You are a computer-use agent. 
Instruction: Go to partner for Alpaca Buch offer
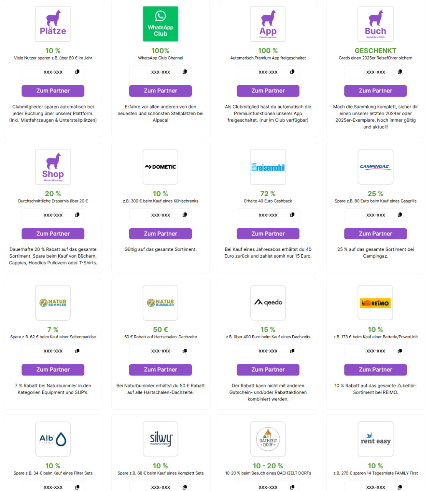tap(375, 91)
